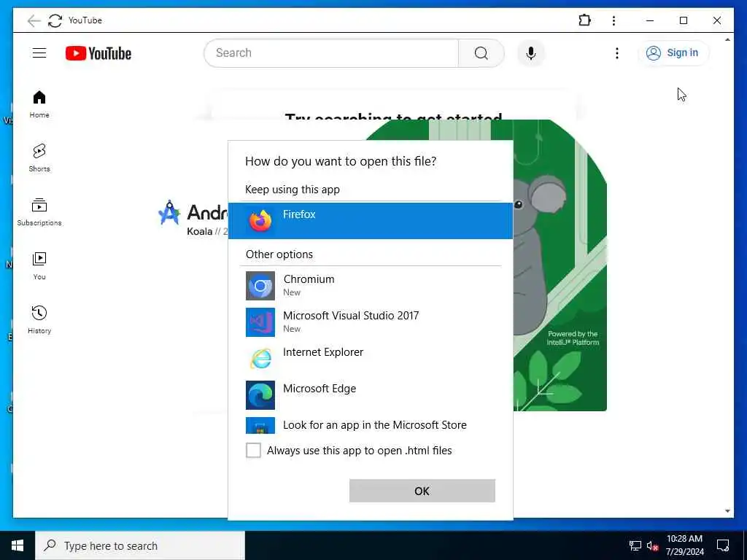Viewport: 747px width, 560px height.
Task: Open History in YouTube sidebar
Action: [x=39, y=320]
